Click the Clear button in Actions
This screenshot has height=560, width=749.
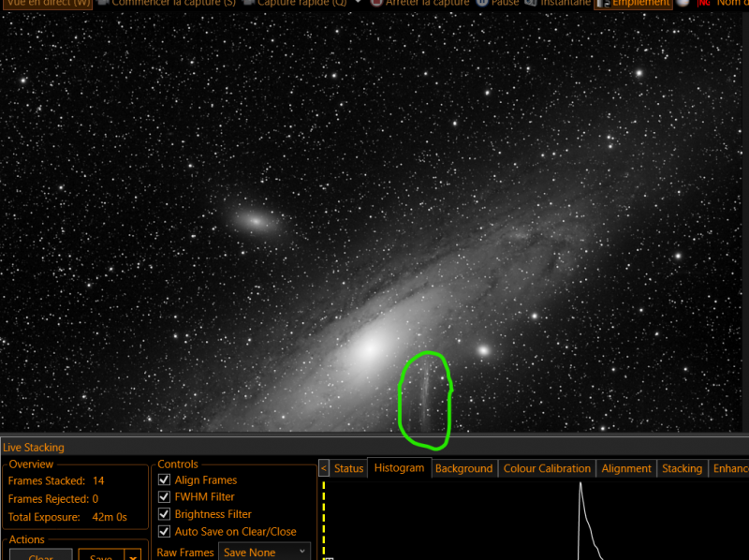tap(41, 556)
